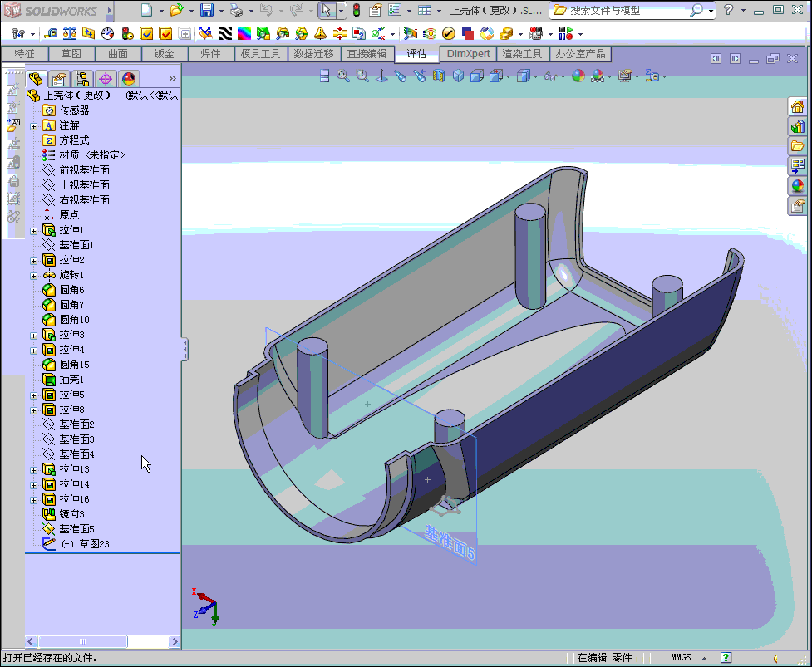This screenshot has width=812, height=667.
Task: Click the New document icon
Action: tap(146, 10)
